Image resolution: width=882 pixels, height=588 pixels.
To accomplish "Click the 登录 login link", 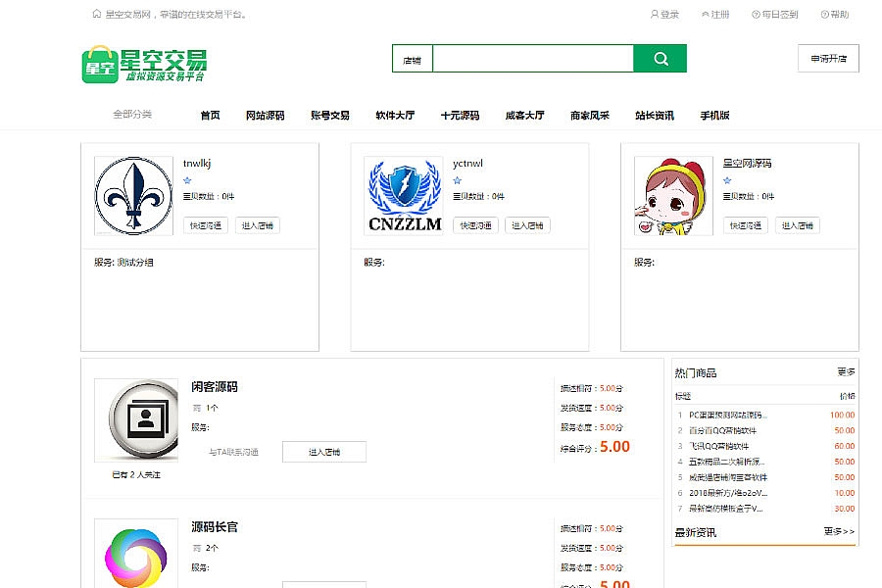I will (664, 15).
